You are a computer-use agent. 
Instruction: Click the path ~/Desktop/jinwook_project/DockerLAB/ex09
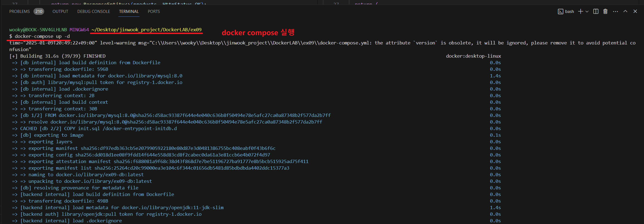147,30
